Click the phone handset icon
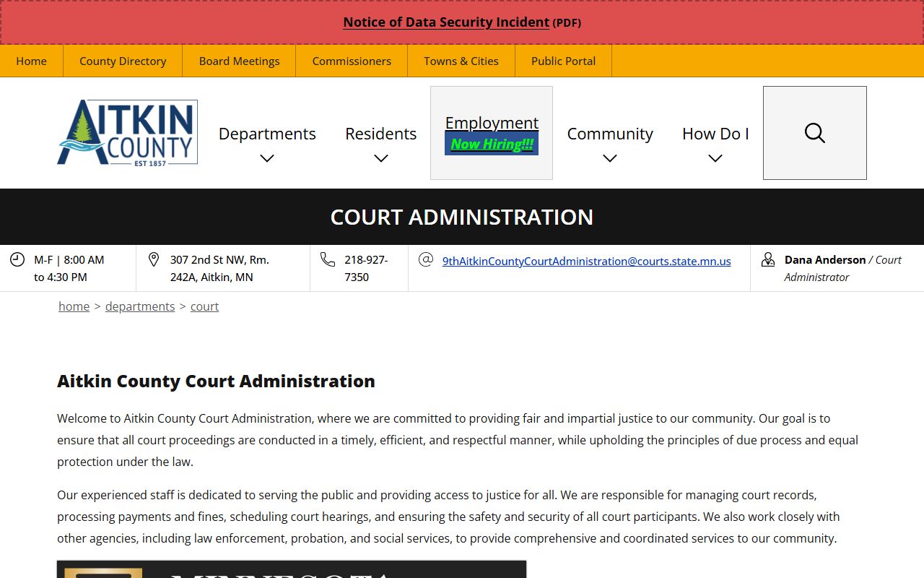924x578 pixels. click(x=328, y=259)
